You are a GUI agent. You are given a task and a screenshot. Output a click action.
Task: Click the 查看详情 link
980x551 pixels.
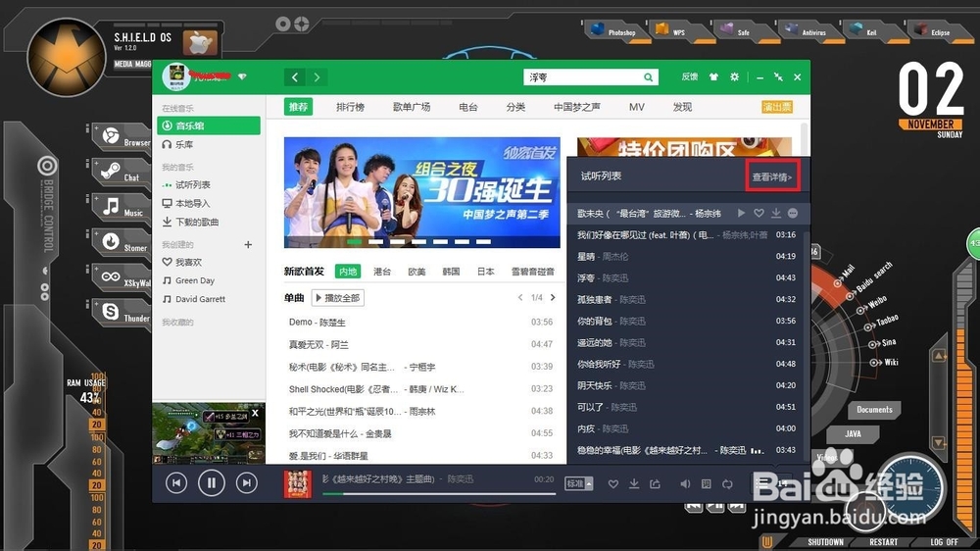click(x=772, y=177)
